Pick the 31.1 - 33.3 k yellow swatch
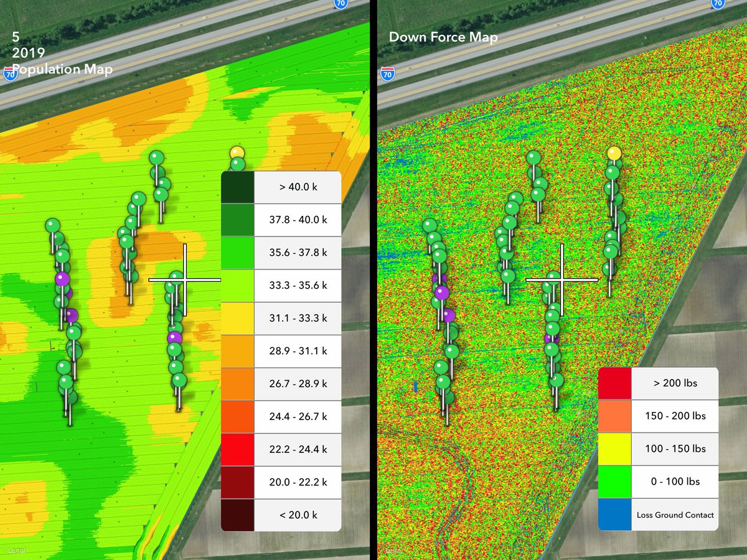This screenshot has width=747, height=560. (238, 319)
